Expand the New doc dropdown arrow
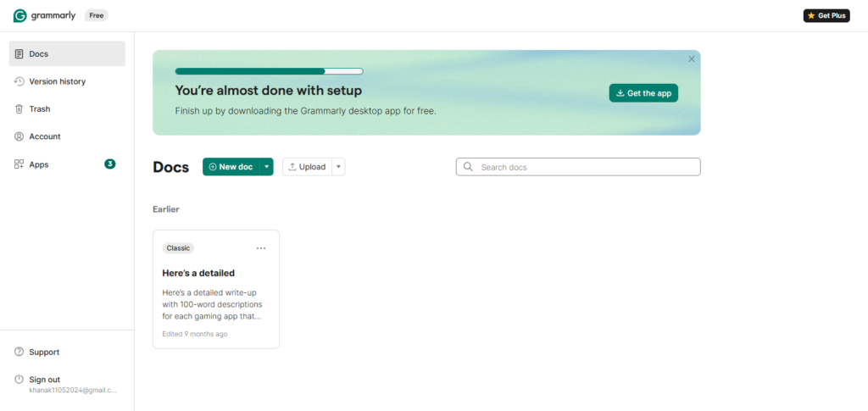868x411 pixels. point(267,166)
